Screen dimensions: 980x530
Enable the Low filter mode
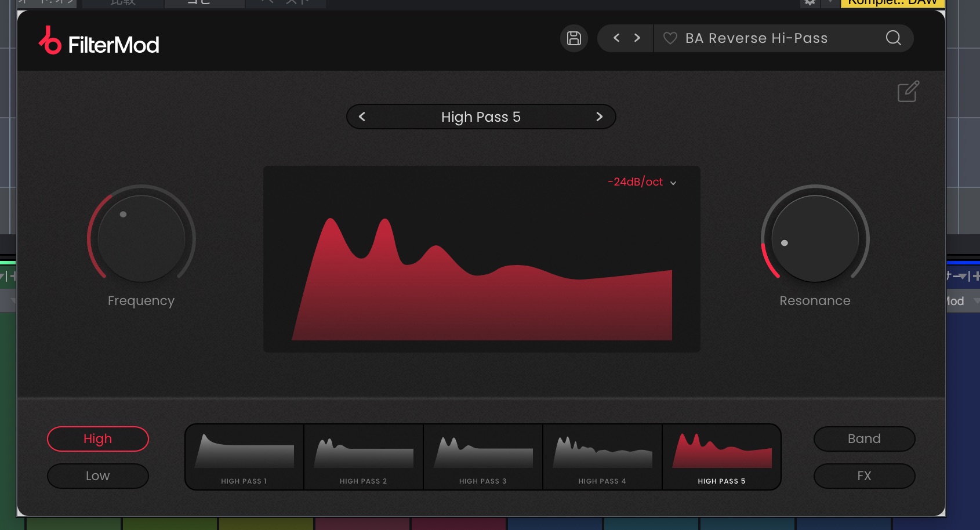point(97,476)
